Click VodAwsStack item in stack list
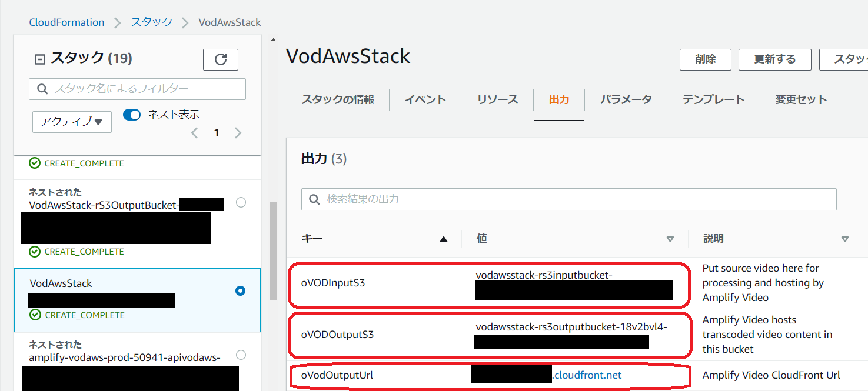 pos(137,300)
